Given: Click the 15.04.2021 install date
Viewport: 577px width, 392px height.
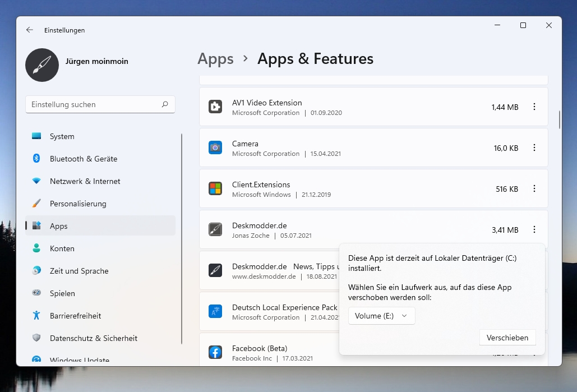Looking at the screenshot, I should (326, 154).
